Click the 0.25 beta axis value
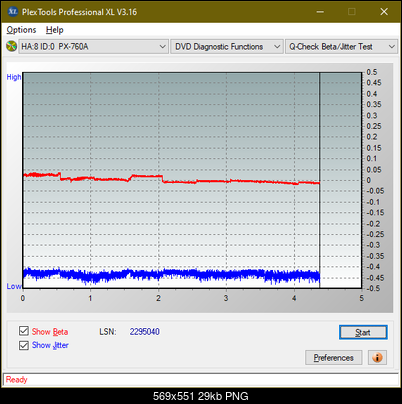This screenshot has width=402, height=404. point(374,126)
